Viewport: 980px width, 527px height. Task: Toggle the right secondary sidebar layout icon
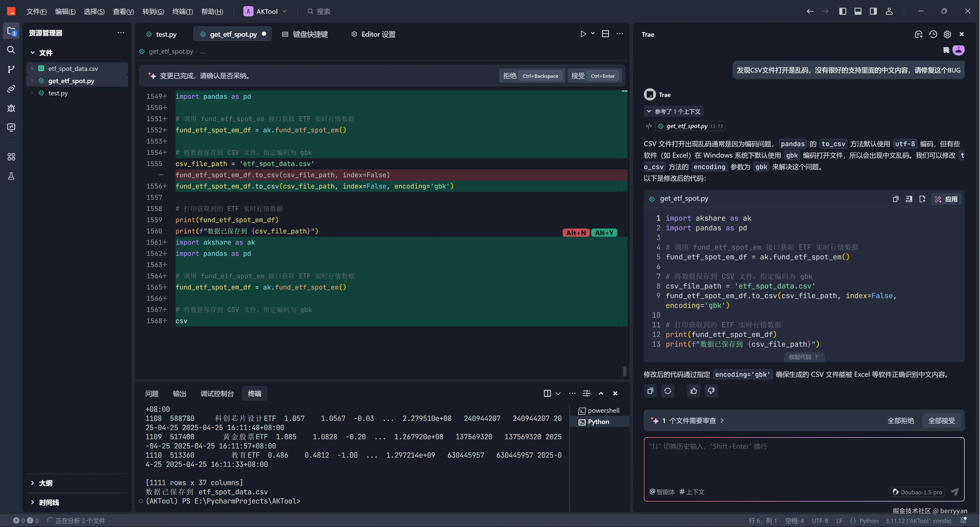pyautogui.click(x=873, y=11)
